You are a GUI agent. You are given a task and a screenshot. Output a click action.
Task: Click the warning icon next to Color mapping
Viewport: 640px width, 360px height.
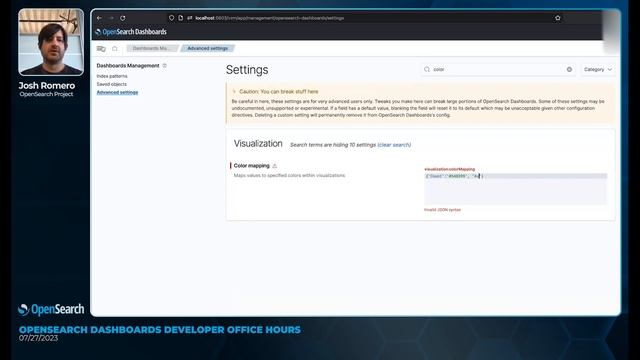tap(275, 166)
